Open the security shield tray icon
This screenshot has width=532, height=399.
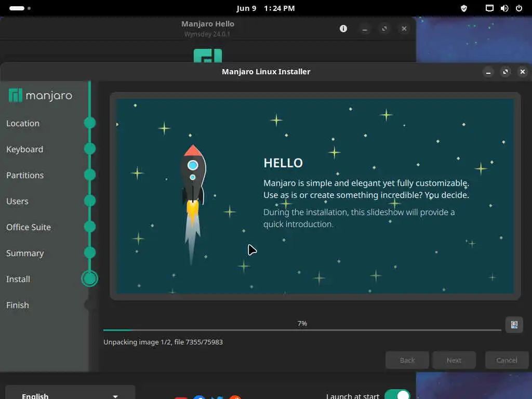[x=464, y=8]
